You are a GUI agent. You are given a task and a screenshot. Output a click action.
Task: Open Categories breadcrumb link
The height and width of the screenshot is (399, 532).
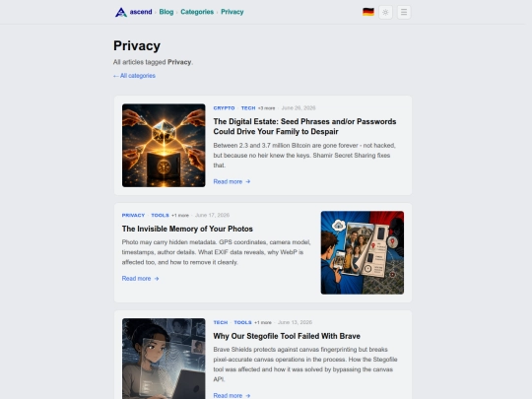(197, 12)
